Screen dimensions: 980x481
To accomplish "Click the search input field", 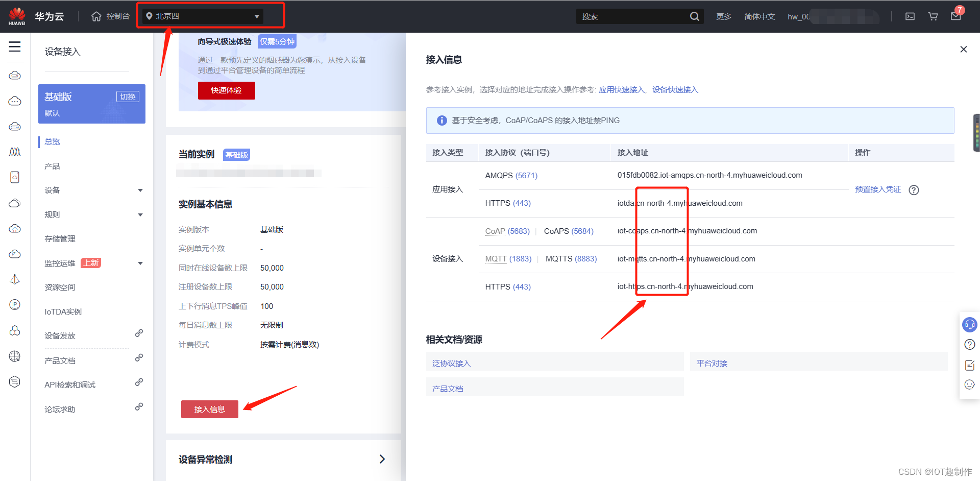I will (633, 16).
